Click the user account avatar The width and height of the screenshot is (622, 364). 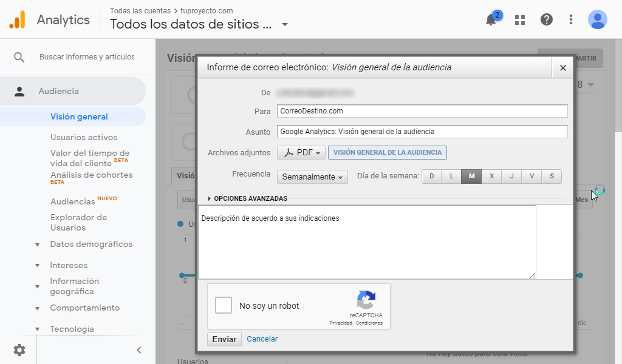pyautogui.click(x=597, y=20)
